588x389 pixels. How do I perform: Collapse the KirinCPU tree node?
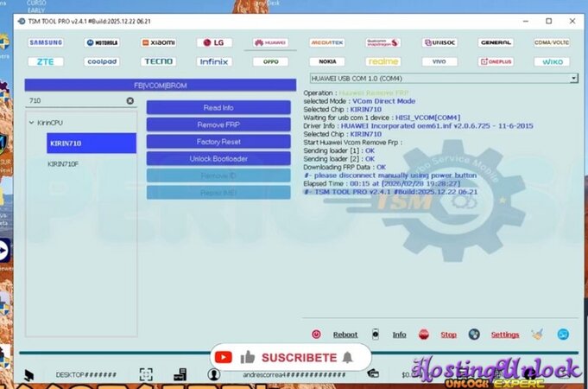click(32, 123)
